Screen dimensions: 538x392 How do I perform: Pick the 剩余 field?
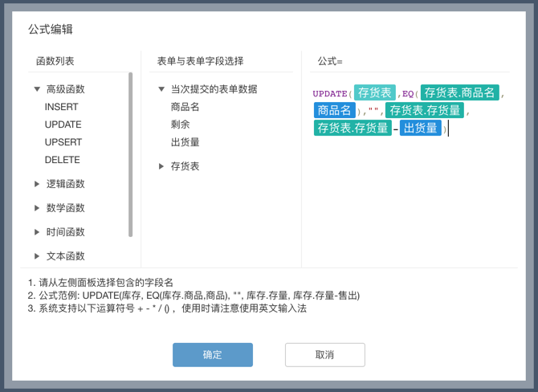(180, 125)
